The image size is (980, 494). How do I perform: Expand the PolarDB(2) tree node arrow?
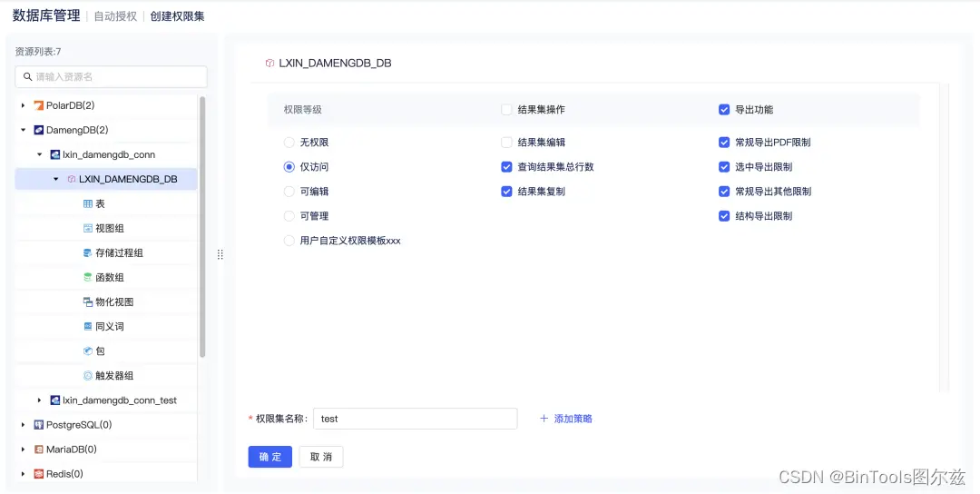click(23, 105)
